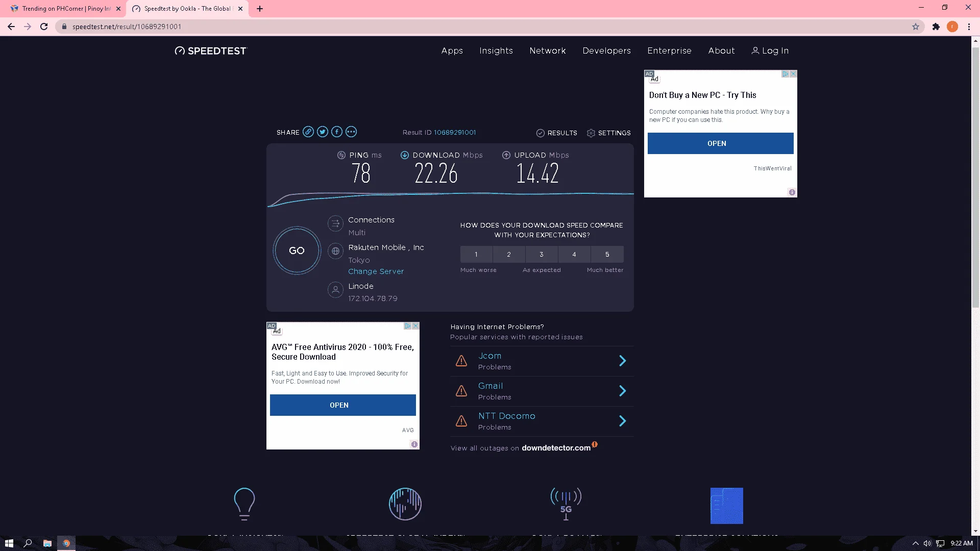This screenshot has width=980, height=551.
Task: Click the Gmail warning triangle icon
Action: (x=461, y=391)
